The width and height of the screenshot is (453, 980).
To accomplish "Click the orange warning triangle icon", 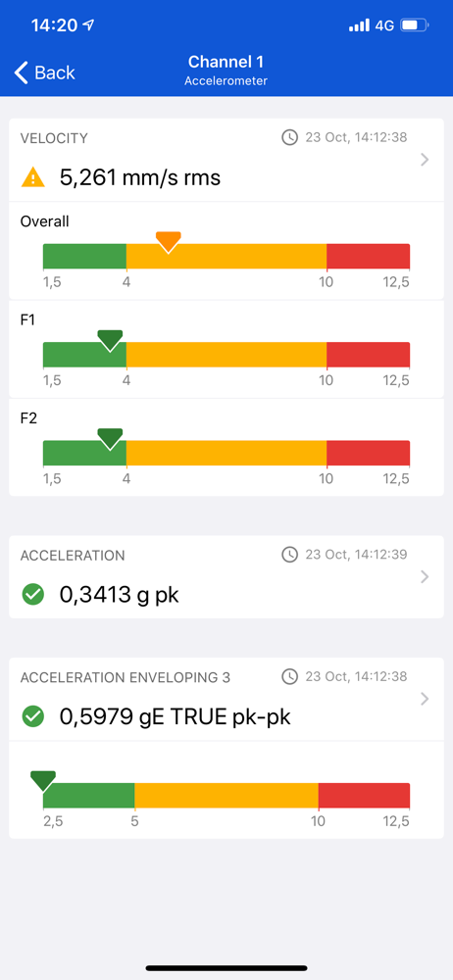I will click(x=32, y=178).
